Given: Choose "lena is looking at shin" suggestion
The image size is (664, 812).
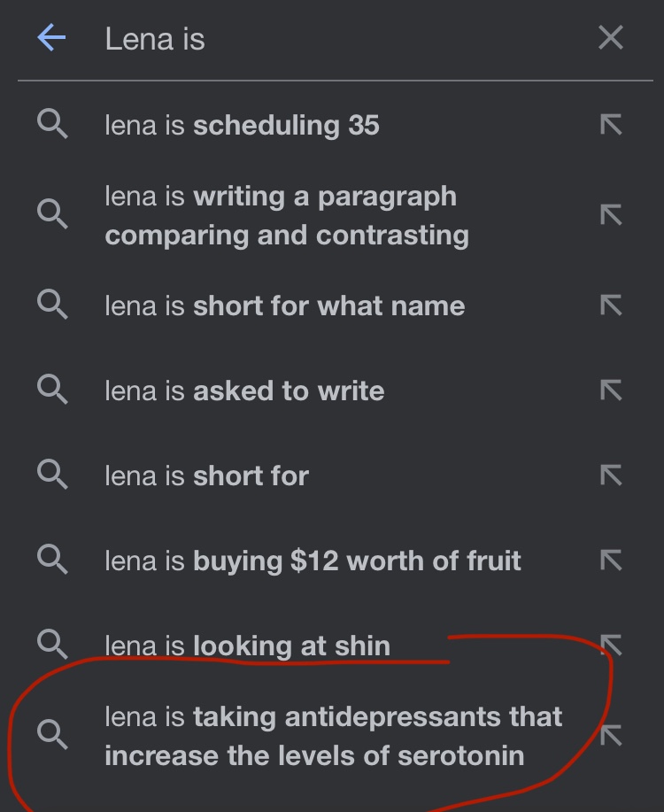Looking at the screenshot, I should click(247, 646).
